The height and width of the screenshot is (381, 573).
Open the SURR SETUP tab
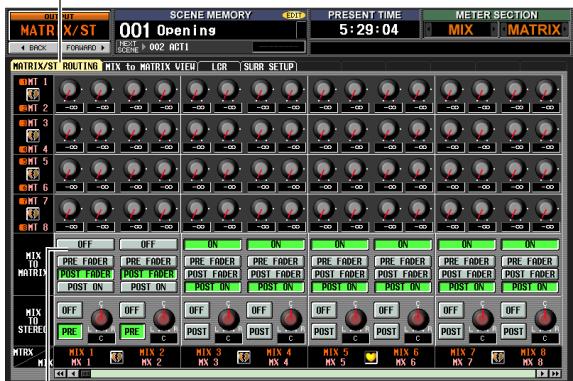point(269,66)
